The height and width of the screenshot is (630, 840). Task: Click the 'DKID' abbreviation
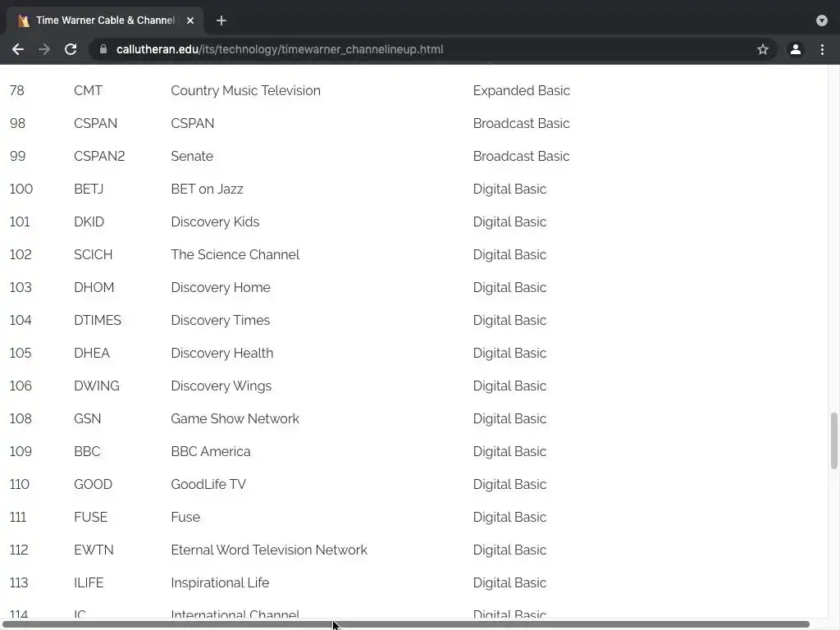coord(89,221)
